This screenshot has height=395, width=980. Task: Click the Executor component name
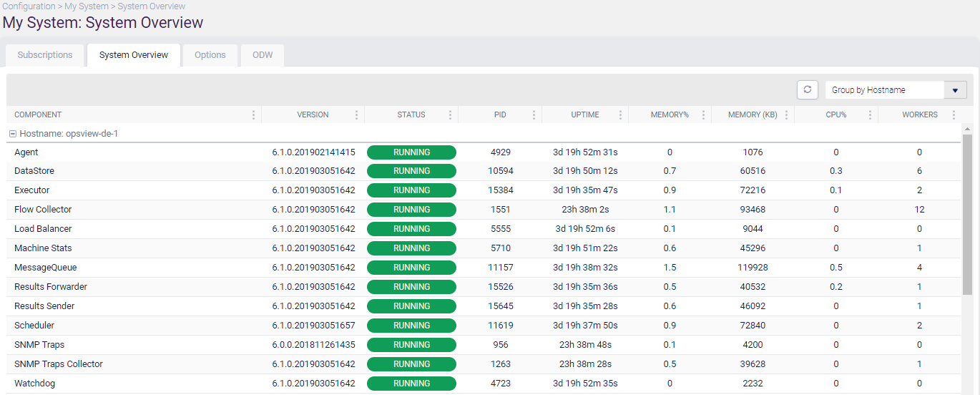pos(32,190)
